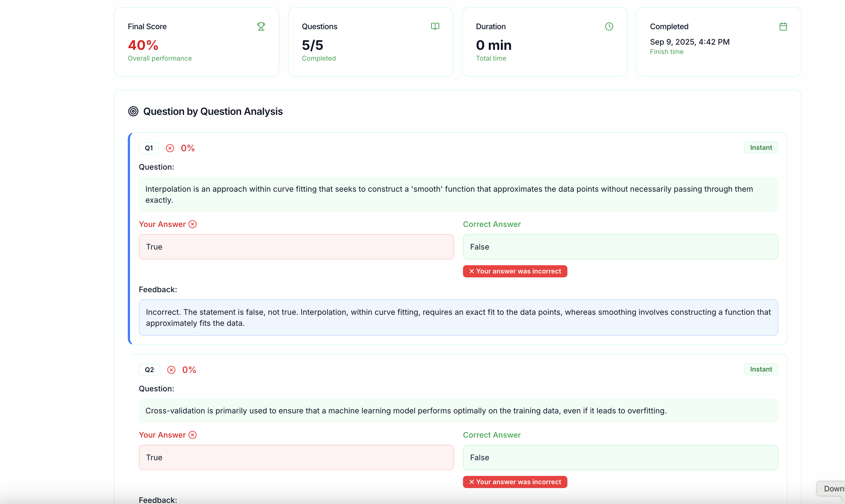Click the clock icon in Duration card

coord(609,26)
